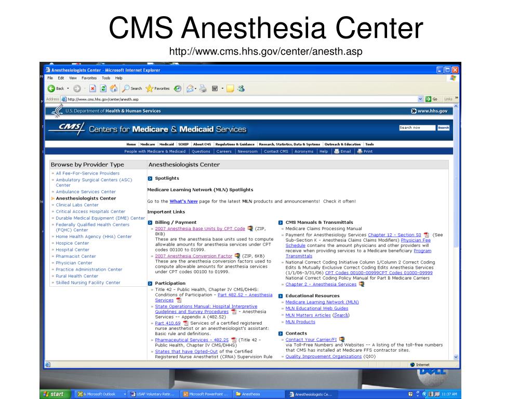Image resolution: width=532 pixels, height=399 pixels.
Task: Open the Hospice Center sidebar link
Action: click(72, 243)
